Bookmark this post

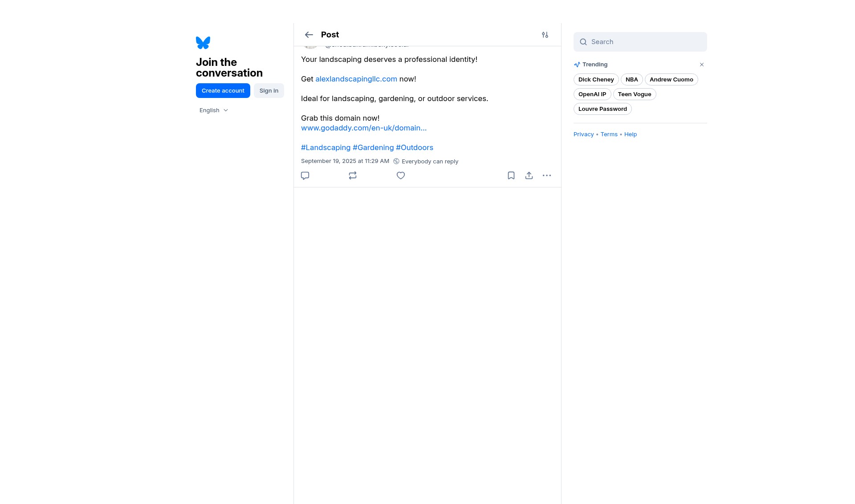511,175
